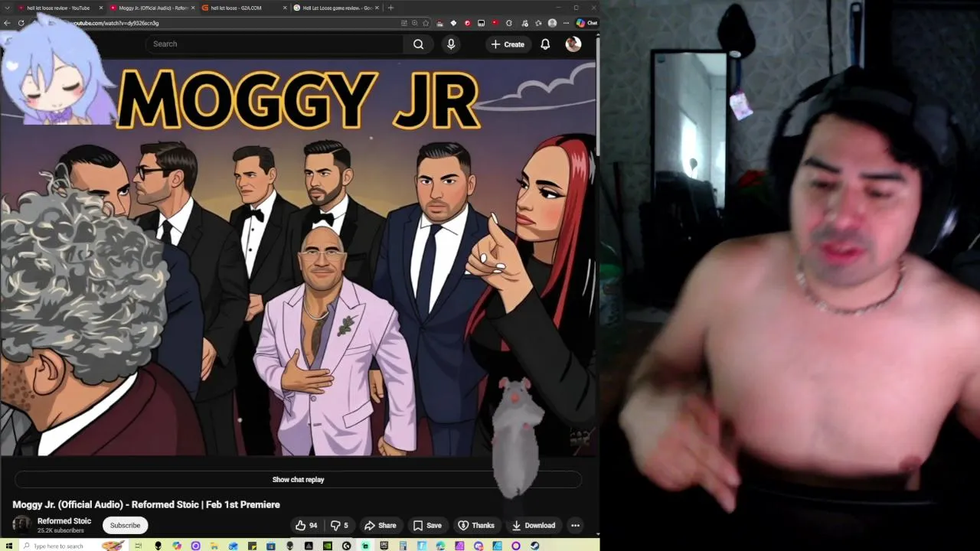Open browser profile icon
This screenshot has width=980, height=551.
tap(552, 23)
